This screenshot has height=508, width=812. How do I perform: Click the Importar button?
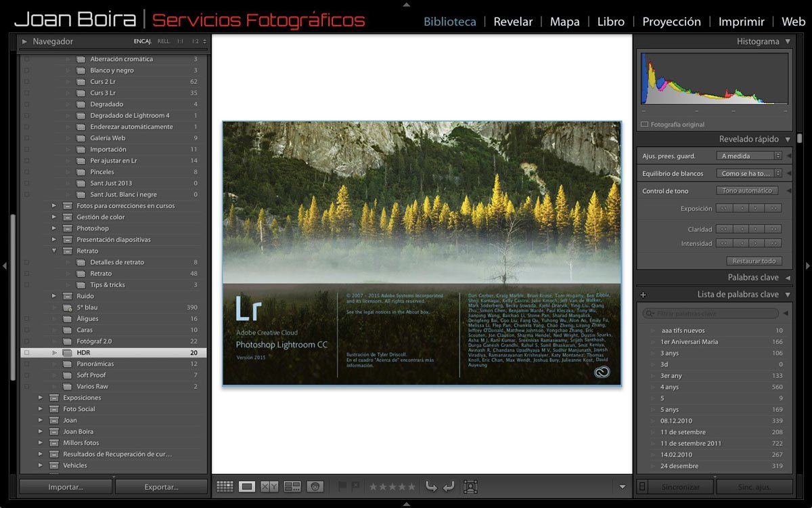point(66,486)
